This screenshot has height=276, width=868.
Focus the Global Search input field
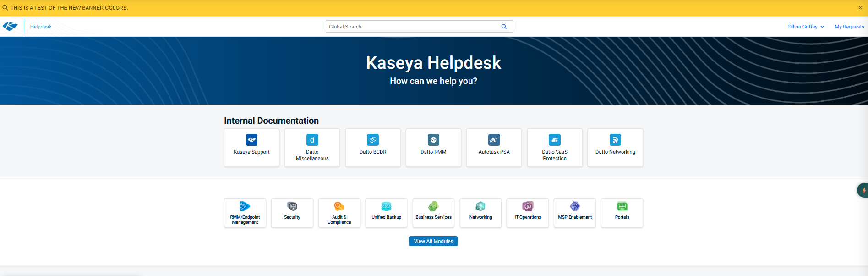(x=412, y=27)
